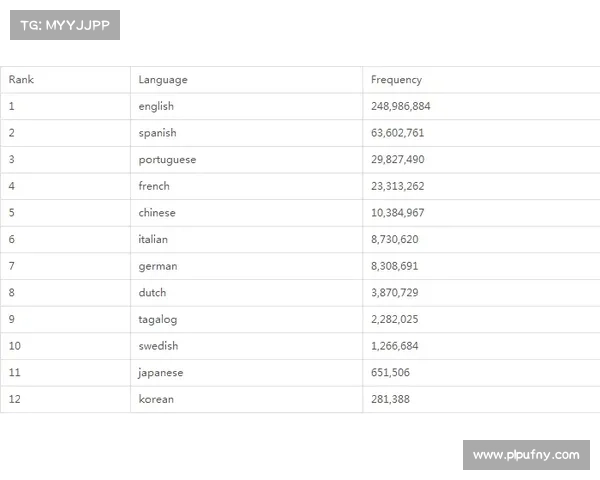Click the Frequency column header

point(396,80)
